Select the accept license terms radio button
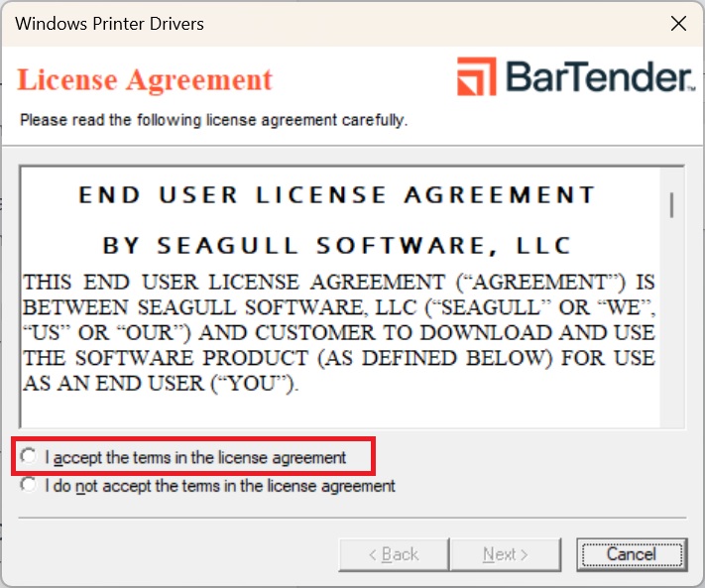The height and width of the screenshot is (588, 705). click(x=29, y=456)
